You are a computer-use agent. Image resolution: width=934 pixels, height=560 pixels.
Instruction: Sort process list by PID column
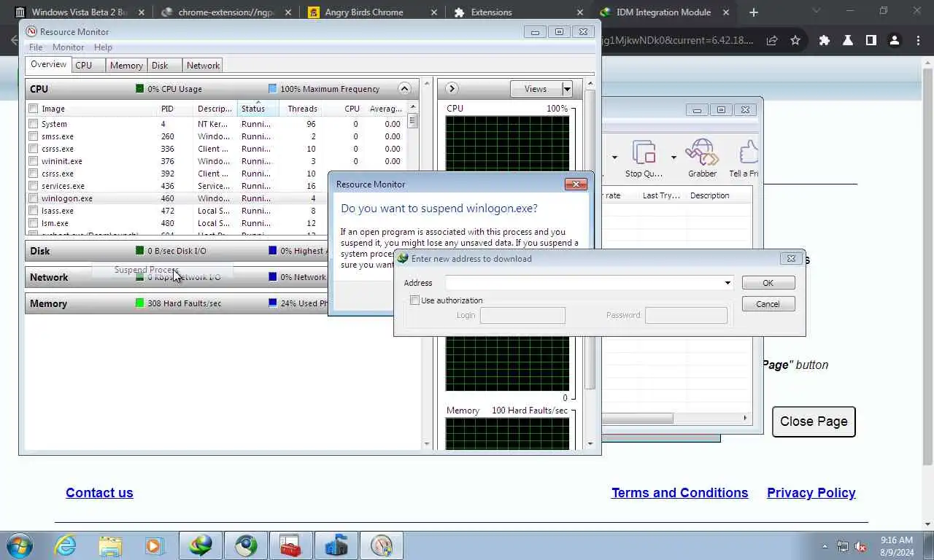[x=176, y=109]
